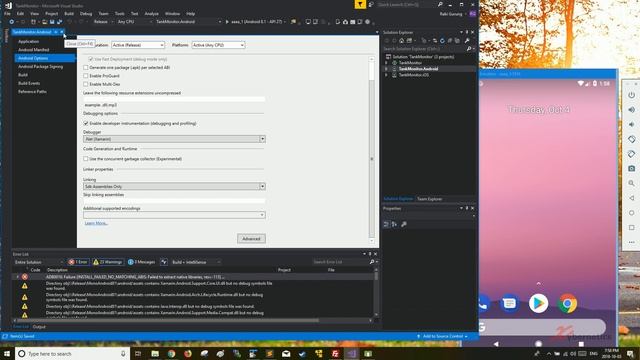Select Android Manifest in the properties sidebar
640x360 pixels.
pyautogui.click(x=33, y=50)
